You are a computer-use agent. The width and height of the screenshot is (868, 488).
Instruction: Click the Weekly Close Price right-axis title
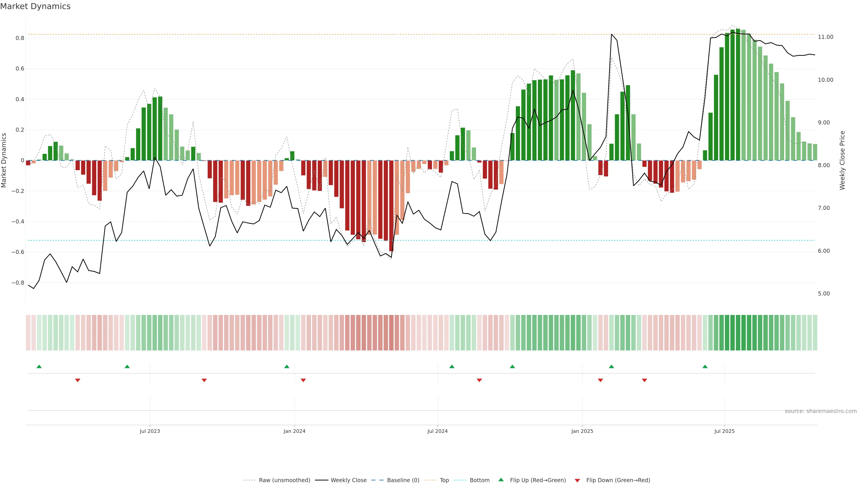pyautogui.click(x=842, y=160)
